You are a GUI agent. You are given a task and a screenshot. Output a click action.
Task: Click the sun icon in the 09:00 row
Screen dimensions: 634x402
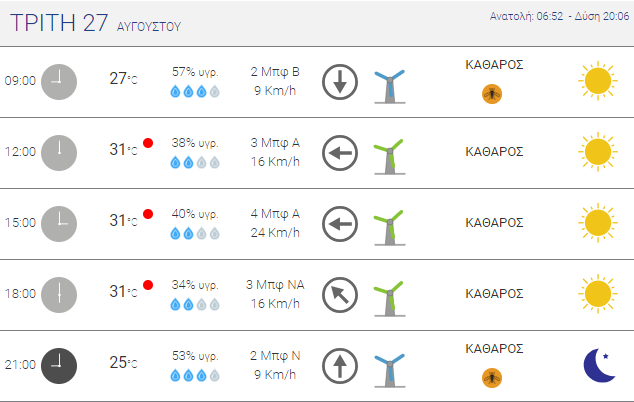[597, 81]
